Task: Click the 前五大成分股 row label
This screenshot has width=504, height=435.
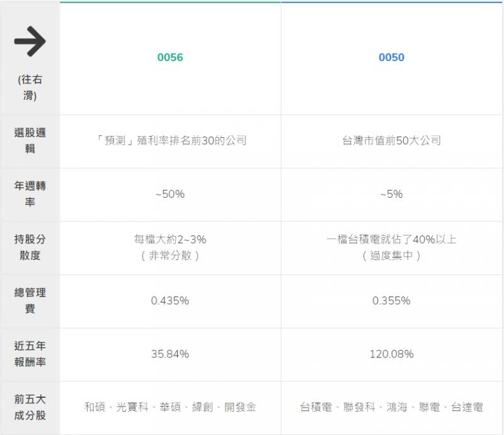Action: [30, 407]
